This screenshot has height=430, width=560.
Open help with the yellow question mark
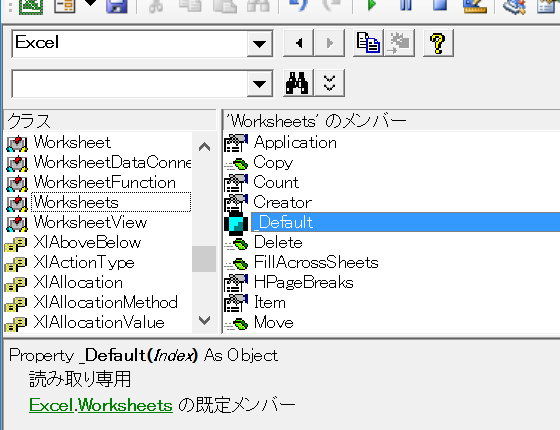click(x=438, y=43)
